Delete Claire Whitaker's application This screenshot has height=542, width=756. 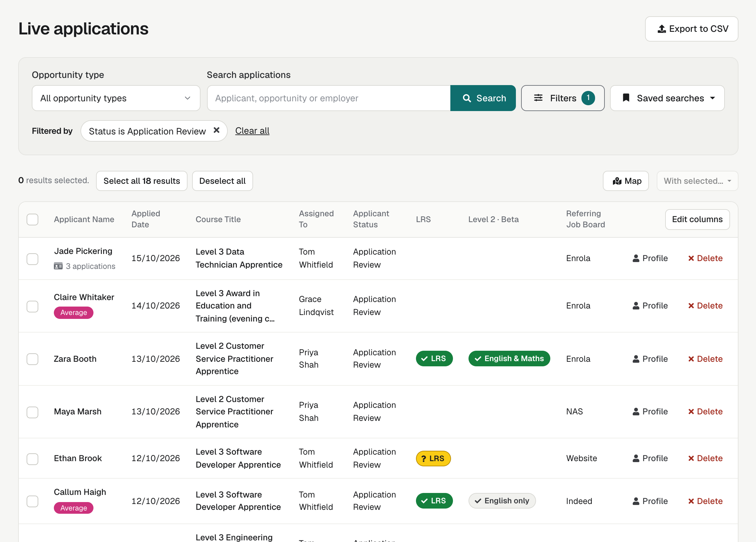(x=705, y=306)
